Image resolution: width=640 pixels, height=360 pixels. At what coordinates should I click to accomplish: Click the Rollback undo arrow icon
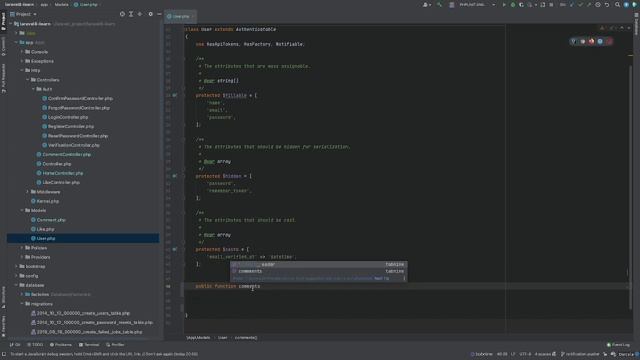pyautogui.click(x=607, y=4)
